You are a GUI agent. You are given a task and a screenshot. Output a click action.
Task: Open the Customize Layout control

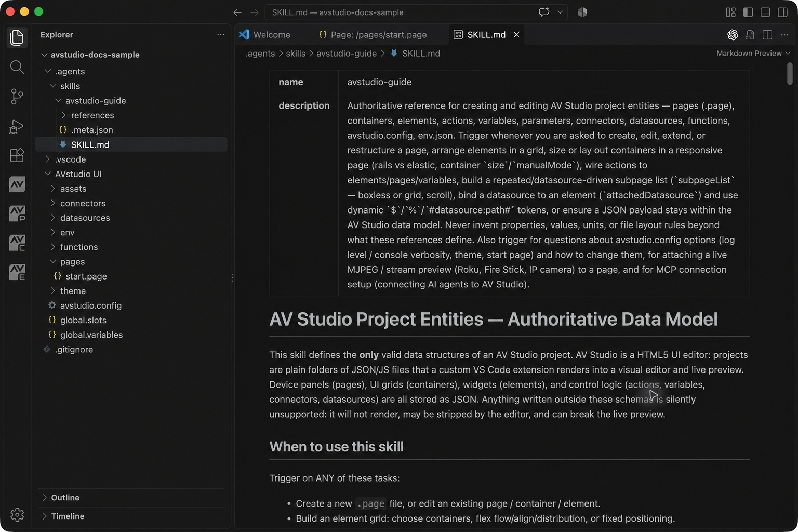click(x=731, y=12)
